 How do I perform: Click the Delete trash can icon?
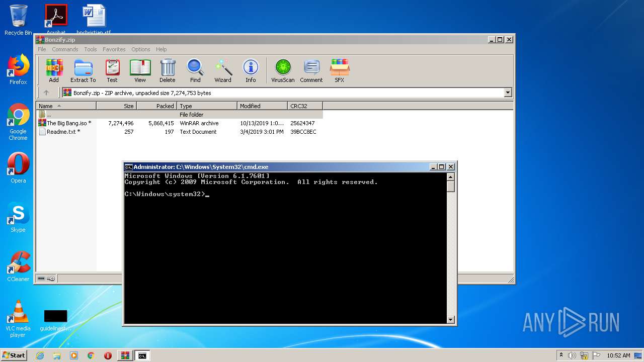pyautogui.click(x=168, y=70)
